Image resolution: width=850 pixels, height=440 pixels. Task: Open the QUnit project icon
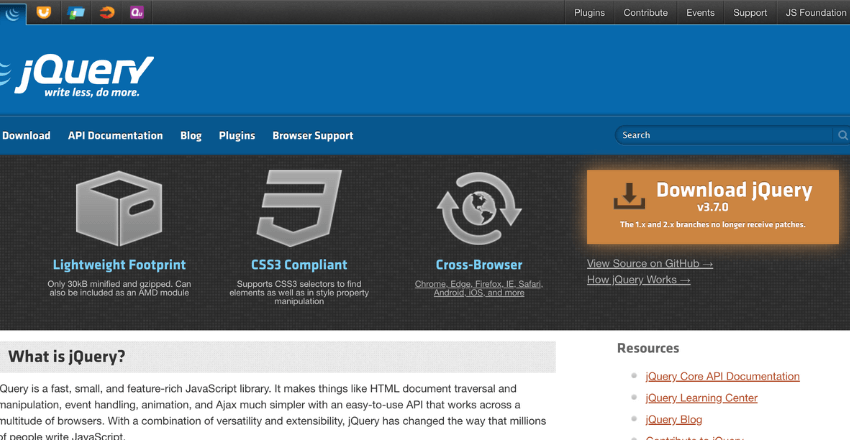click(137, 13)
